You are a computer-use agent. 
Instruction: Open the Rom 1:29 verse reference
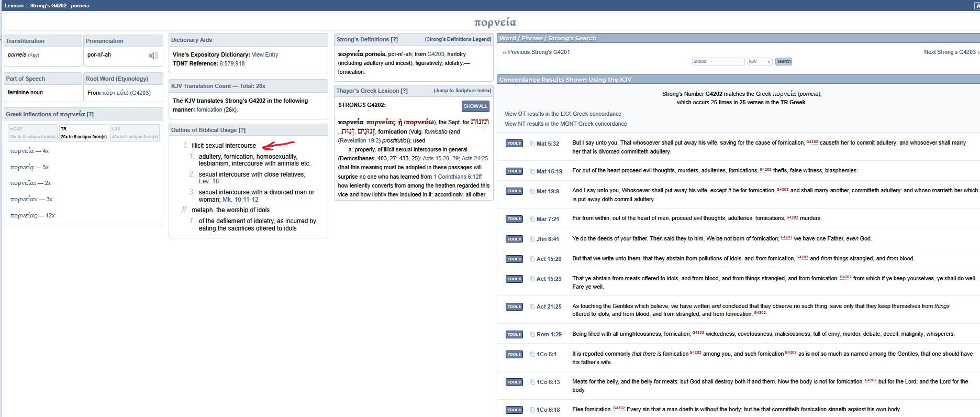[549, 334]
